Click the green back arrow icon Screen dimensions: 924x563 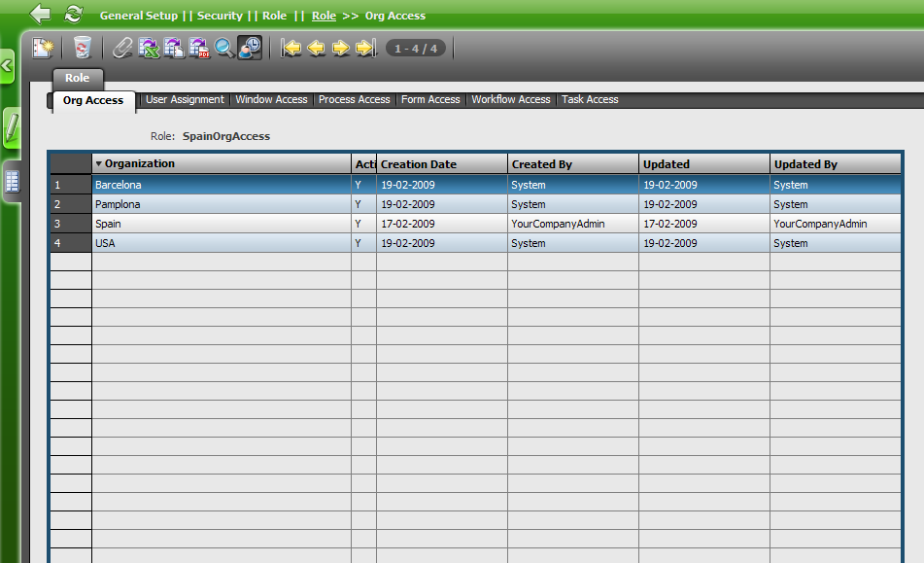(40, 14)
